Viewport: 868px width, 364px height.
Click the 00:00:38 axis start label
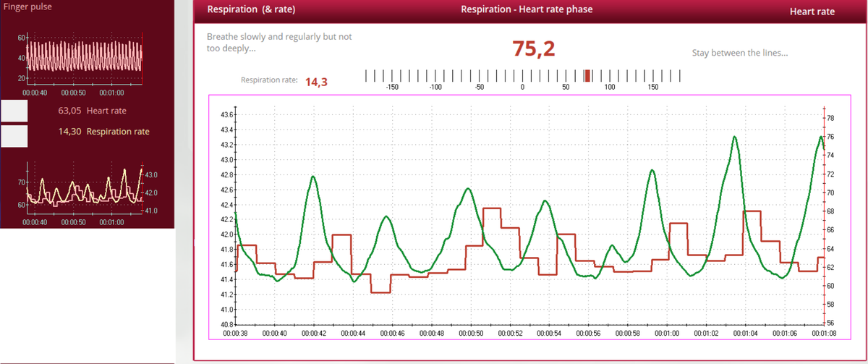coord(237,334)
